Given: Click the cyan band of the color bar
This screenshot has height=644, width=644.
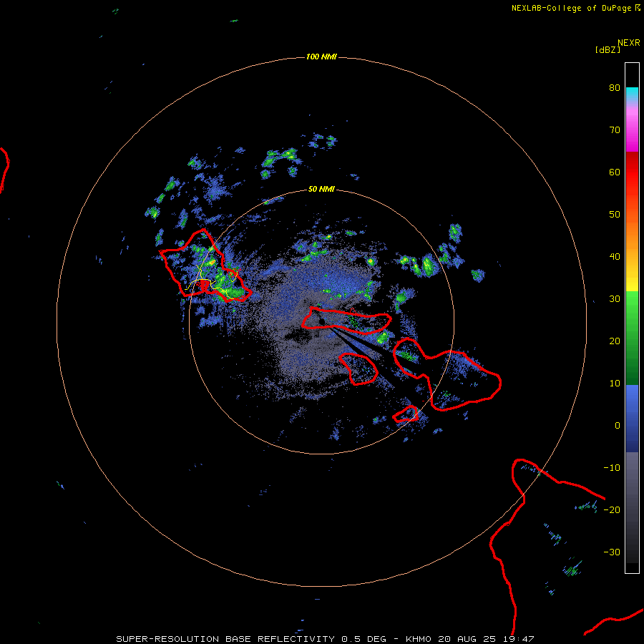Looking at the screenshot, I should (x=632, y=93).
